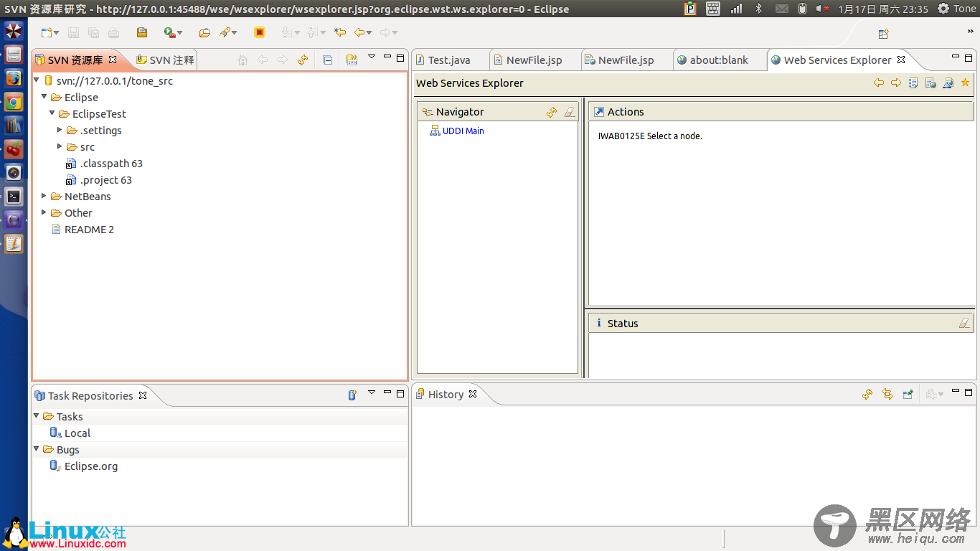
Task: Switch to the SVN 注释 tab
Action: click(165, 60)
